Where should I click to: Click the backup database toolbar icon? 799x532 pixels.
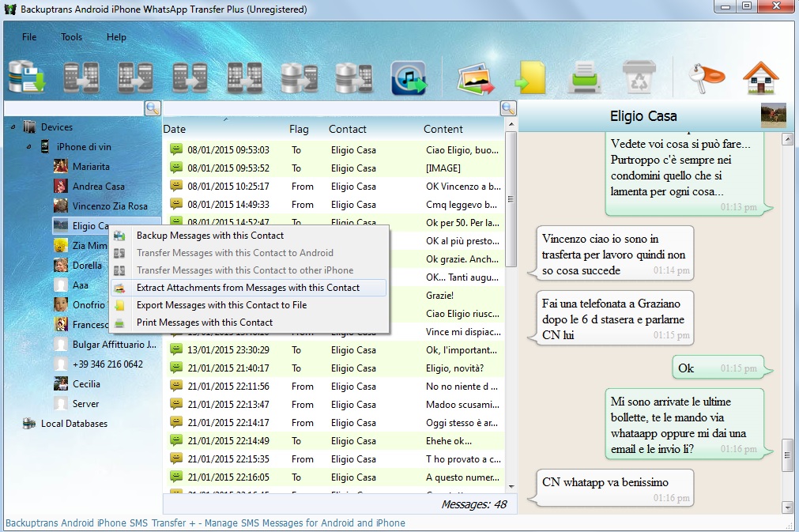click(x=27, y=77)
